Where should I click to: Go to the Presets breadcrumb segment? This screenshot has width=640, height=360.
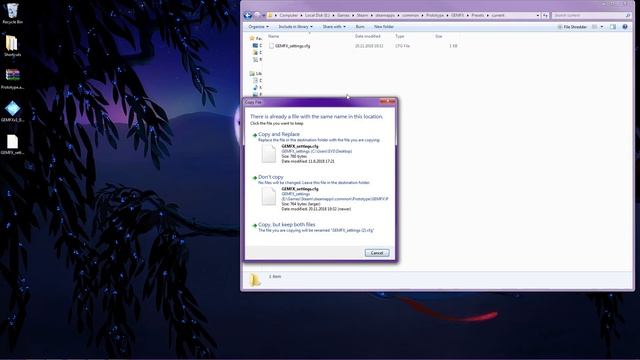[x=478, y=16]
